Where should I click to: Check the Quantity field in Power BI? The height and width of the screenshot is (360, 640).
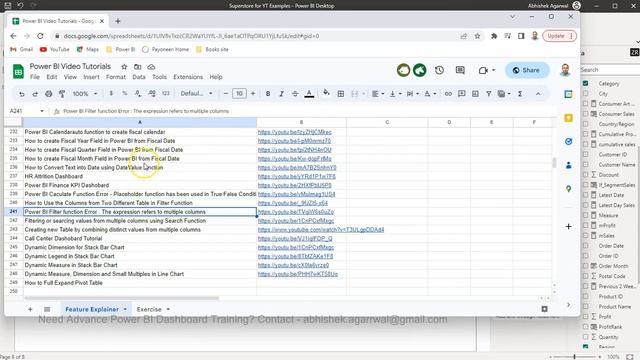click(x=585, y=337)
